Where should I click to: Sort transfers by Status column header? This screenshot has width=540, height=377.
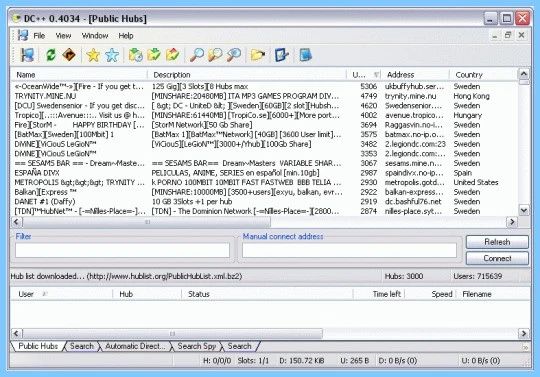[x=267, y=294]
